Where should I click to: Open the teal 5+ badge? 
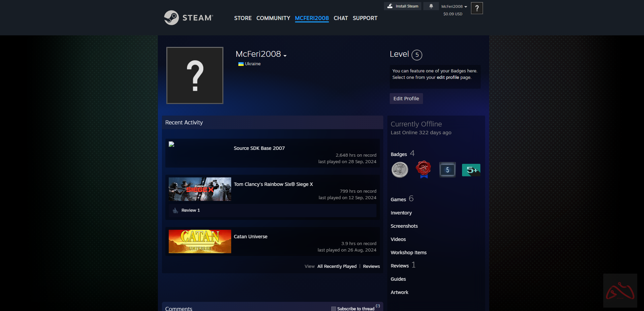point(471,170)
